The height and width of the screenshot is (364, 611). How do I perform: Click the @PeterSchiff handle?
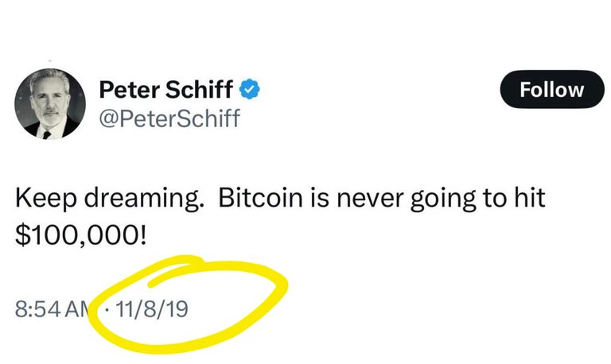(x=169, y=118)
